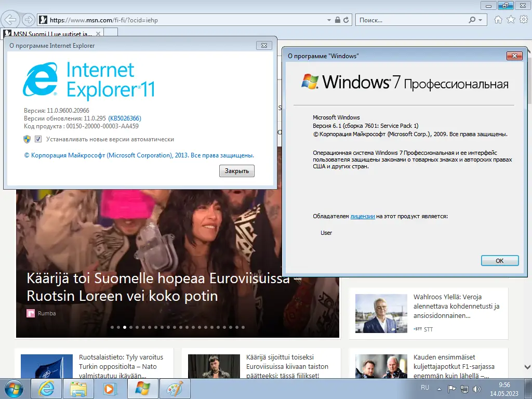Click the security lock icon in address bar
532x399 pixels.
pyautogui.click(x=338, y=20)
